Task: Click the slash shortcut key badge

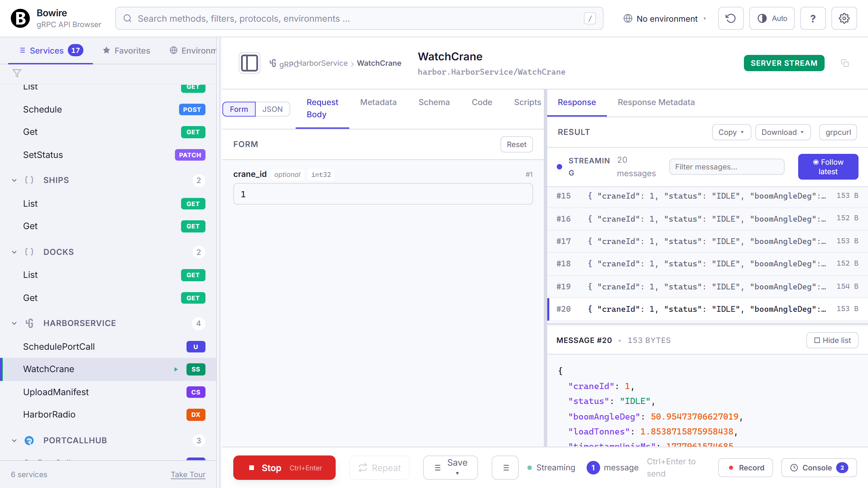Action: point(590,18)
